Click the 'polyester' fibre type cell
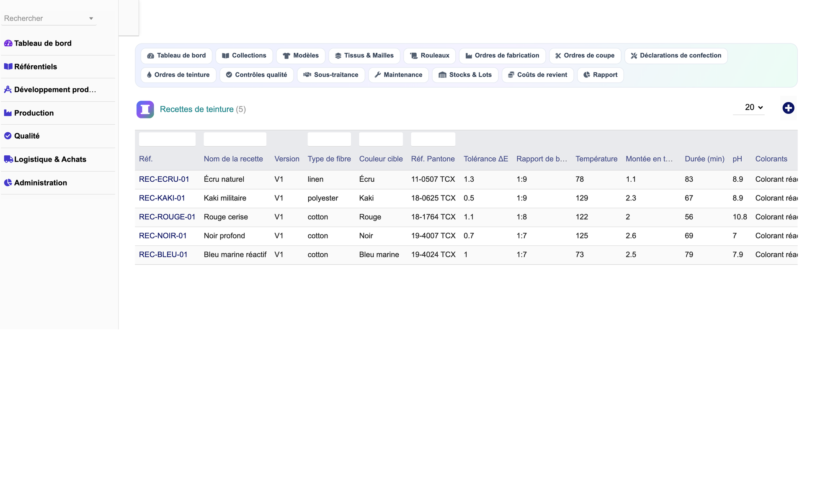The width and height of the screenshot is (815, 504). pyautogui.click(x=323, y=198)
